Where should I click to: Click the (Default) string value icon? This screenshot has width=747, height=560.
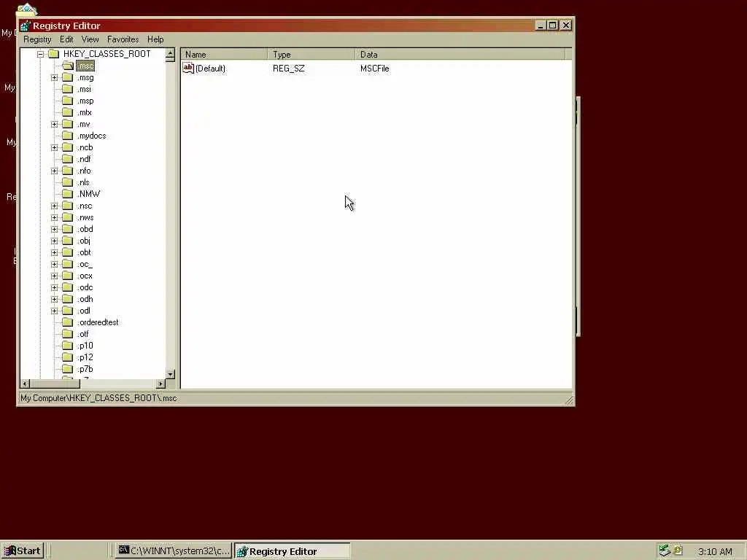coord(188,68)
